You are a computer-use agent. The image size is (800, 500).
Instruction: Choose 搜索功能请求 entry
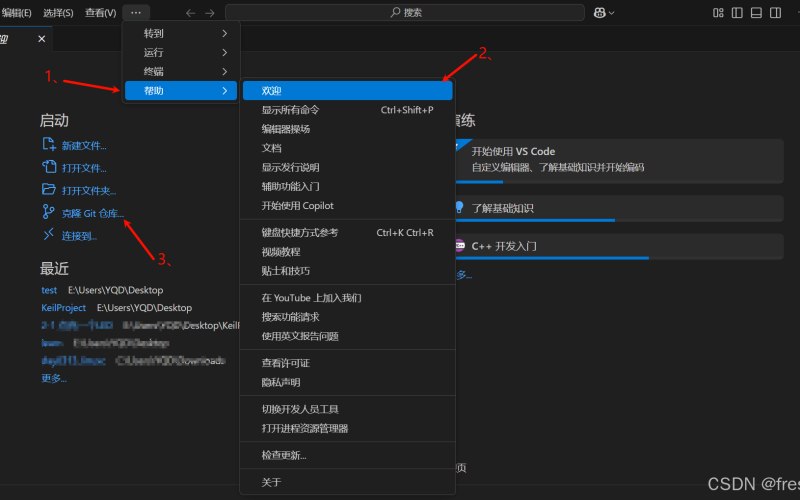click(x=347, y=317)
